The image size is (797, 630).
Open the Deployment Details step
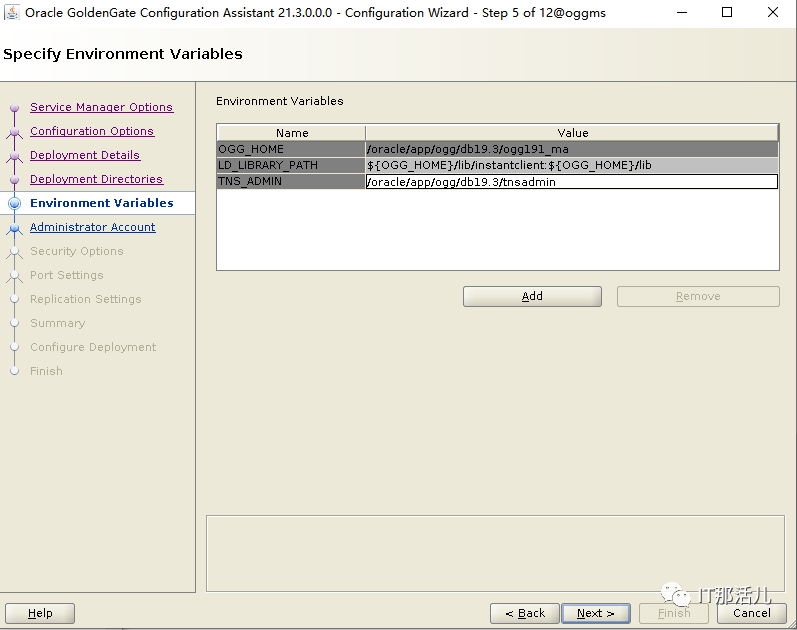coord(85,155)
